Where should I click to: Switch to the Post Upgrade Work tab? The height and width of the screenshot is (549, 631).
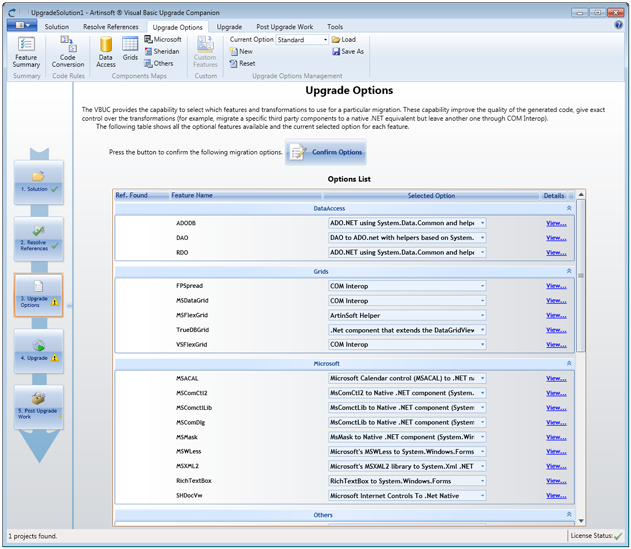285,27
